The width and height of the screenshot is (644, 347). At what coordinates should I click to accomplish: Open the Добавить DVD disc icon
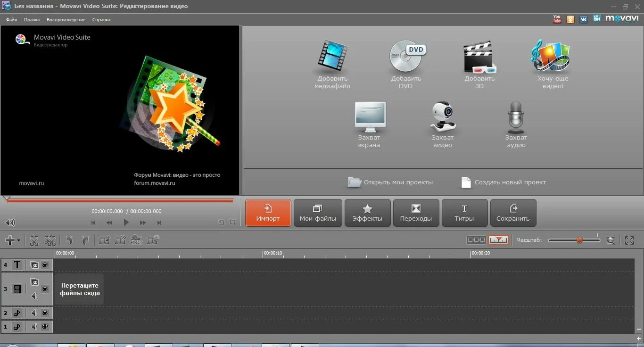coord(407,56)
